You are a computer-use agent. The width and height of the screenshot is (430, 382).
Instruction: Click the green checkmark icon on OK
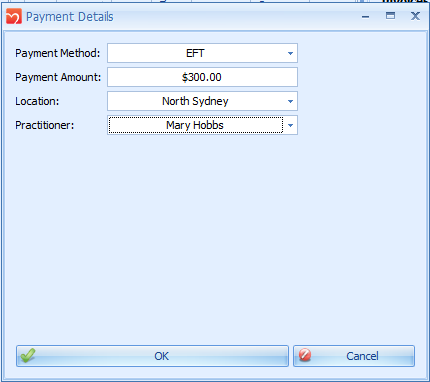[x=28, y=355]
